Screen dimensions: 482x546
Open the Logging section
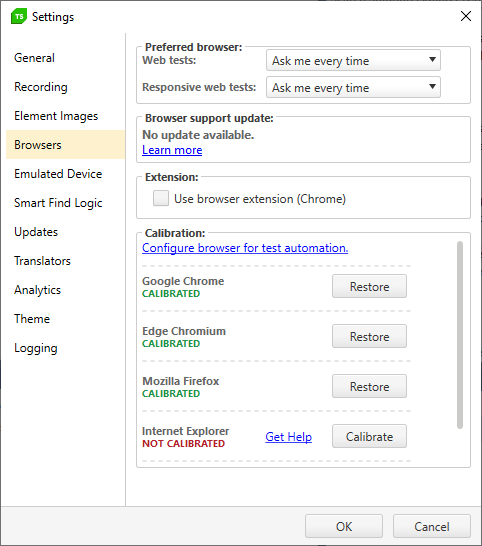(65, 348)
